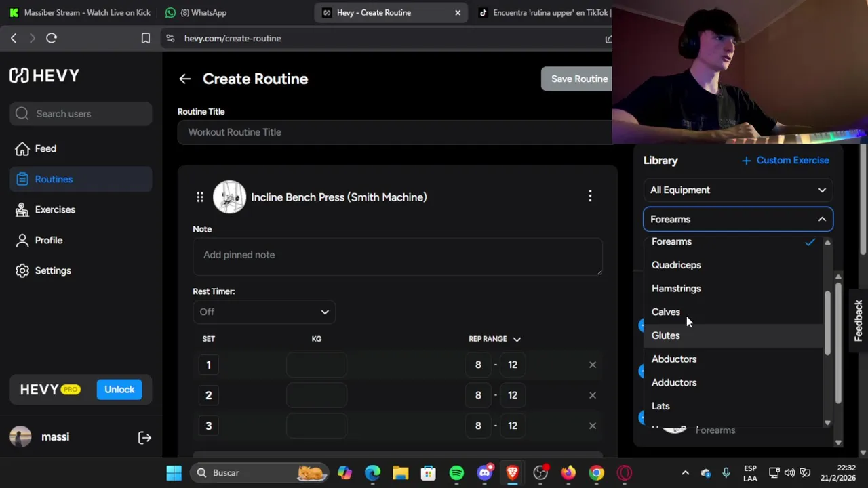
Task: Click the Add pinned note field
Action: [397, 256]
